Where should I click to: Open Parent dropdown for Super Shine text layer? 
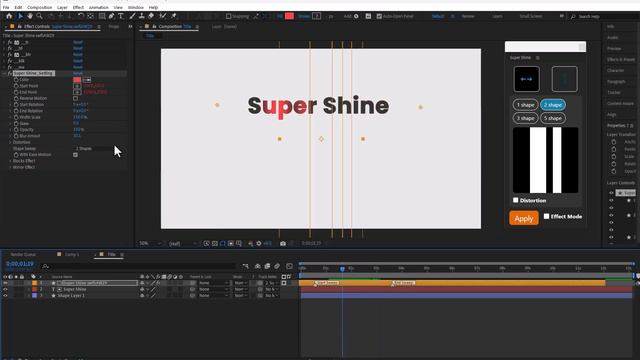[213, 289]
